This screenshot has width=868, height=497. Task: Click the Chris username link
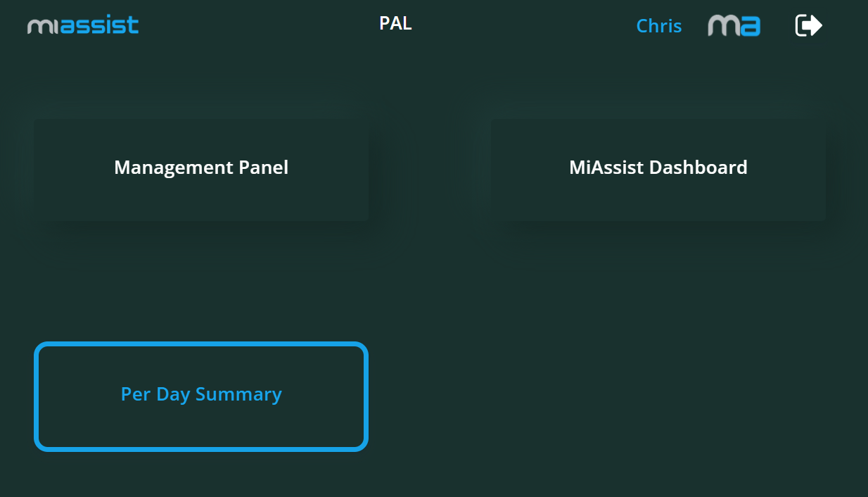(x=658, y=26)
